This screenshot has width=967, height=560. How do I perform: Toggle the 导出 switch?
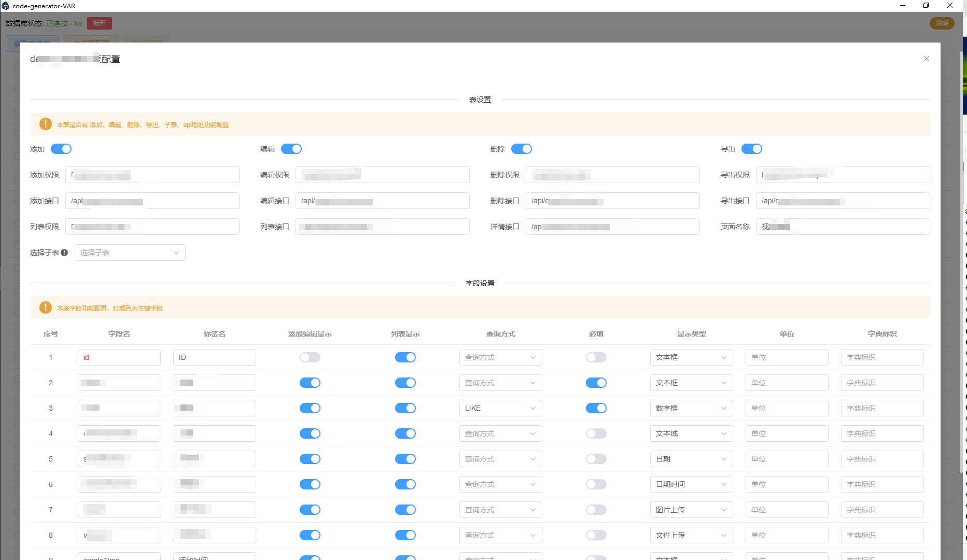click(752, 149)
